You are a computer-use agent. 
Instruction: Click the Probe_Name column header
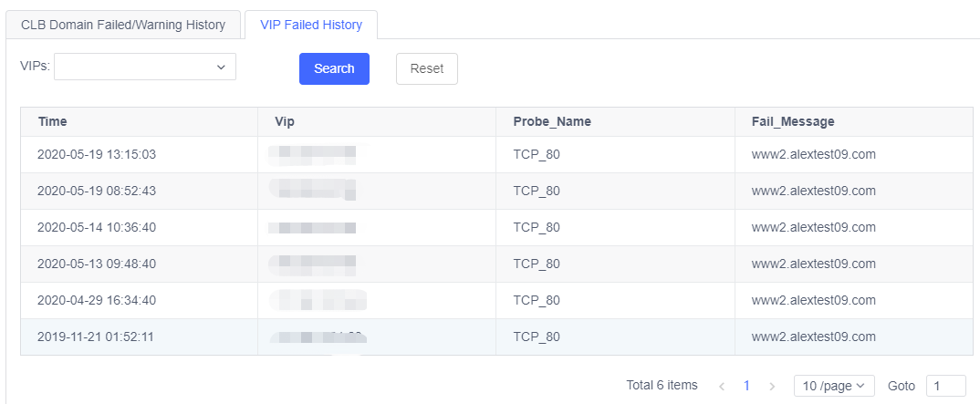click(x=547, y=121)
